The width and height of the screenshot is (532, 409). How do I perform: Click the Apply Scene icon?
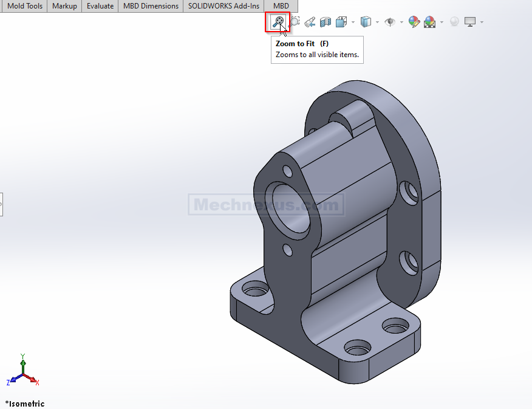pos(429,22)
